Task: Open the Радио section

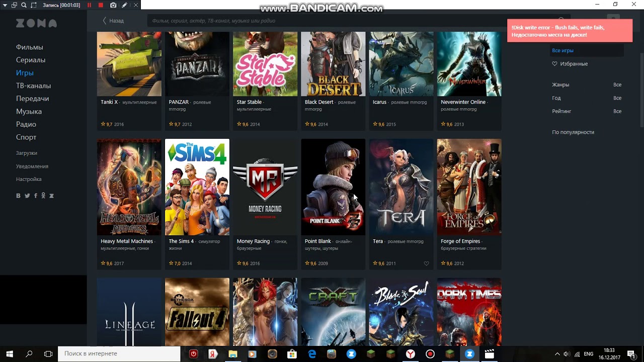Action: coord(26,124)
